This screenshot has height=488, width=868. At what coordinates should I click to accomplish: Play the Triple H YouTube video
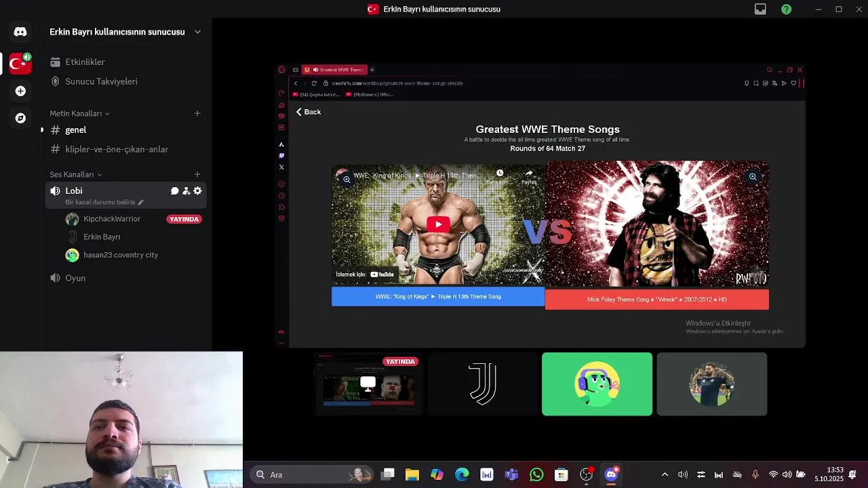[438, 224]
